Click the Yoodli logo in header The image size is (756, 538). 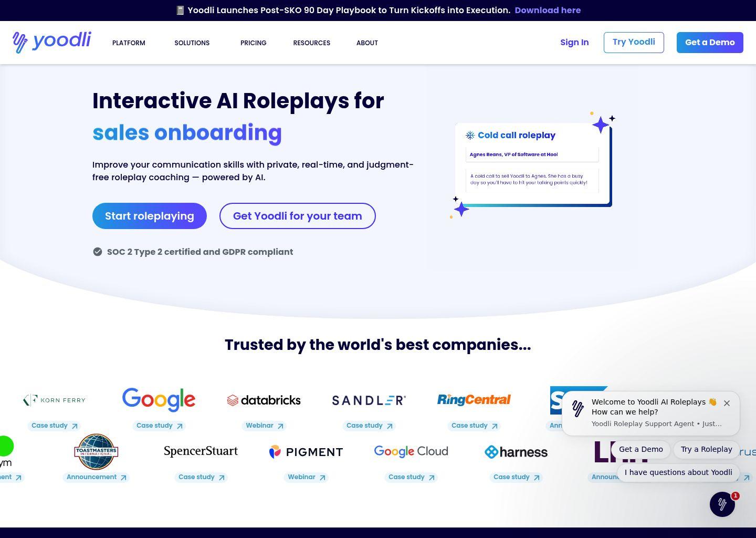point(51,42)
